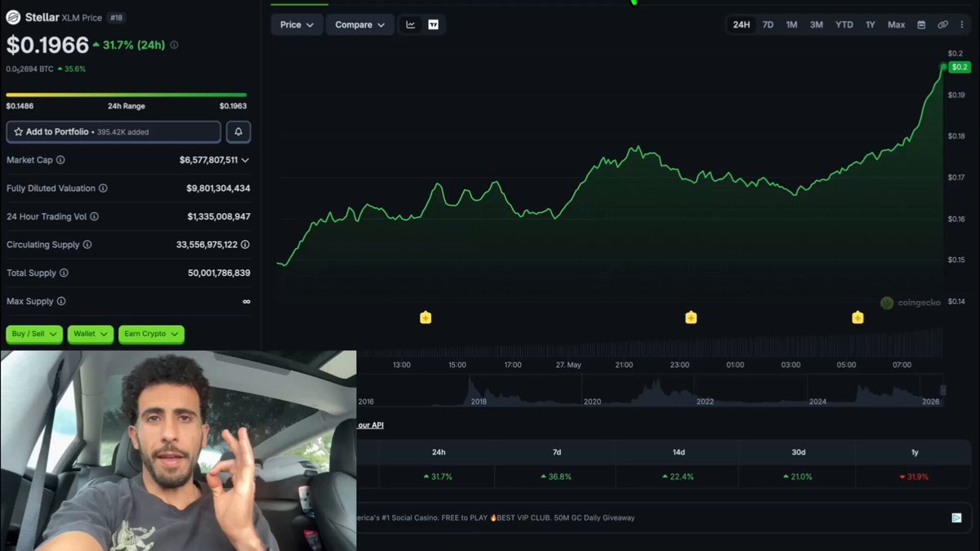980x551 pixels.
Task: Click Add to Portfolio button
Action: 114,131
